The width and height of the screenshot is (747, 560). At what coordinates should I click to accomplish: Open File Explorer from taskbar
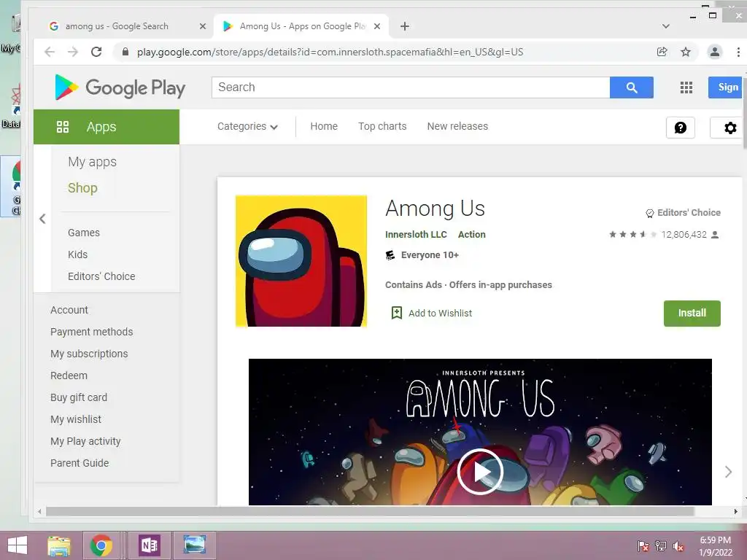(59, 545)
